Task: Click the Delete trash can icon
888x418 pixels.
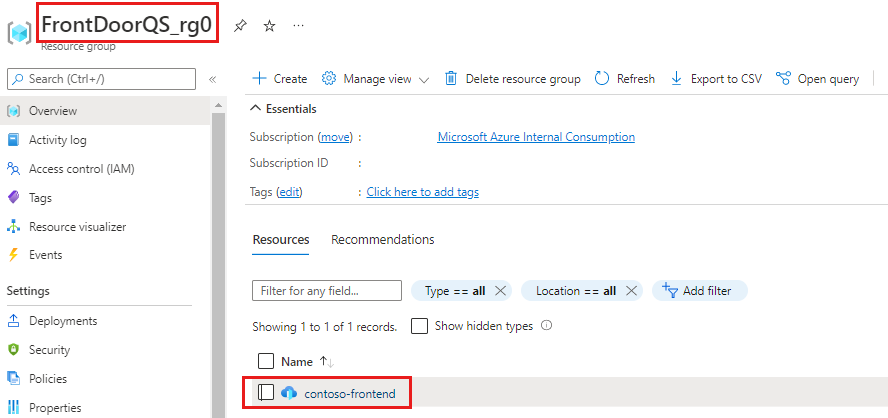Action: tap(451, 79)
